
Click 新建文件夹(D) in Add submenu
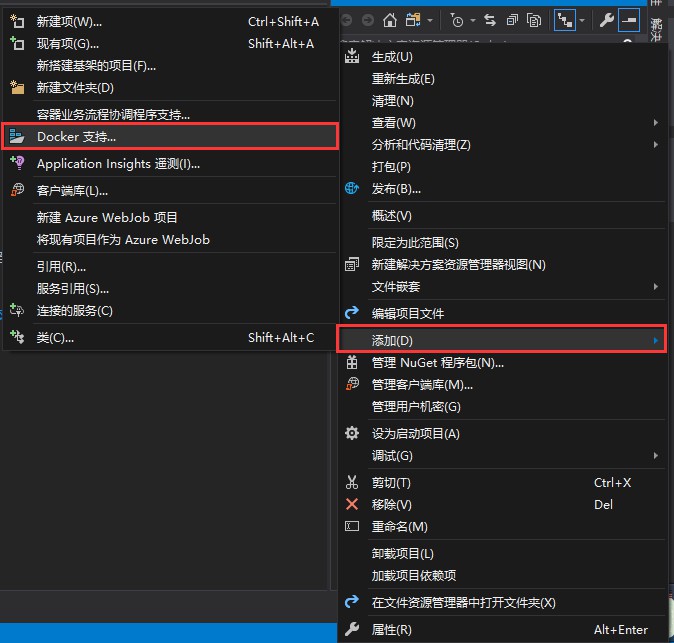(170, 88)
